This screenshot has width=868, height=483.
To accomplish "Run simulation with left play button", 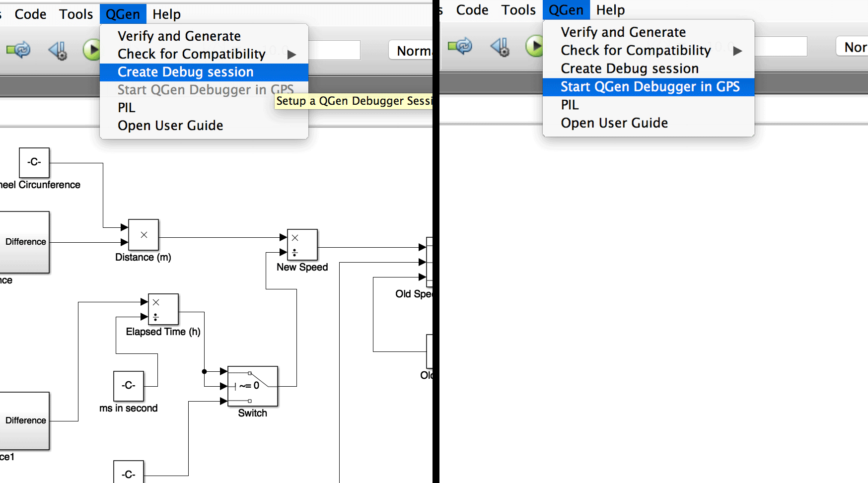I will tap(91, 50).
